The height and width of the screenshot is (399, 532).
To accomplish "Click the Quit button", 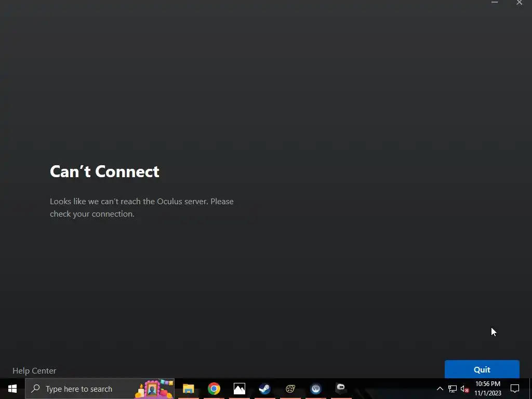I will [x=482, y=369].
